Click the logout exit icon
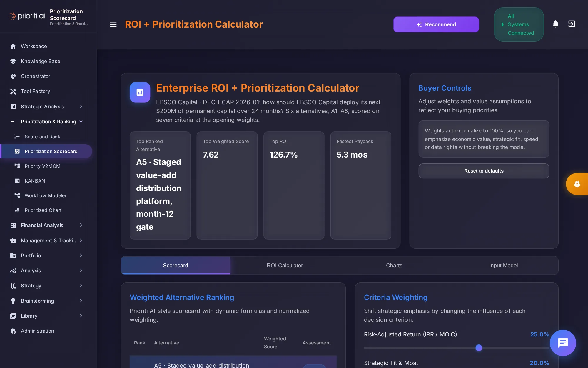This screenshot has height=368, width=588. (x=572, y=24)
